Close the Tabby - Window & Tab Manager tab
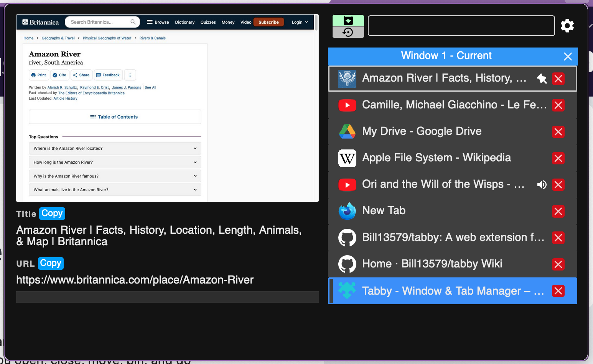593x364 pixels. tap(558, 291)
